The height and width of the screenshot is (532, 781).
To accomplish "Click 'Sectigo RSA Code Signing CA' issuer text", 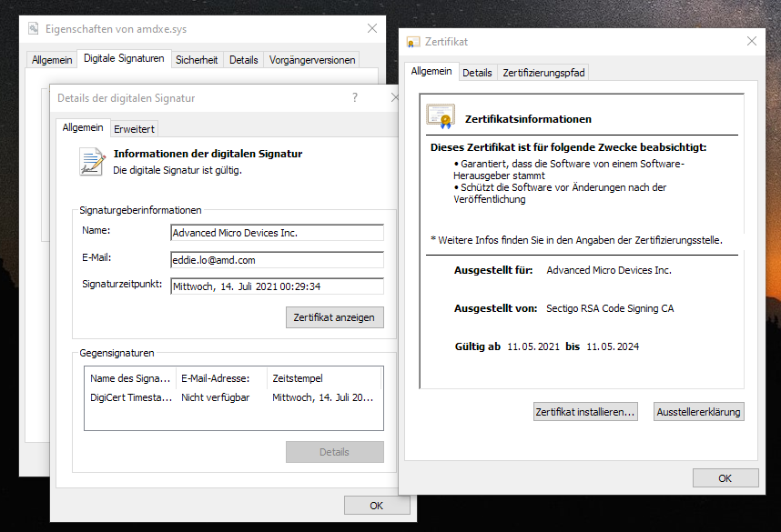I will 610,308.
